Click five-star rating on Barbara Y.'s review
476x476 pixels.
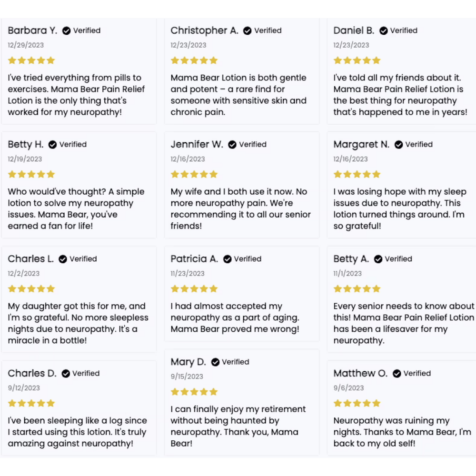[x=31, y=60]
